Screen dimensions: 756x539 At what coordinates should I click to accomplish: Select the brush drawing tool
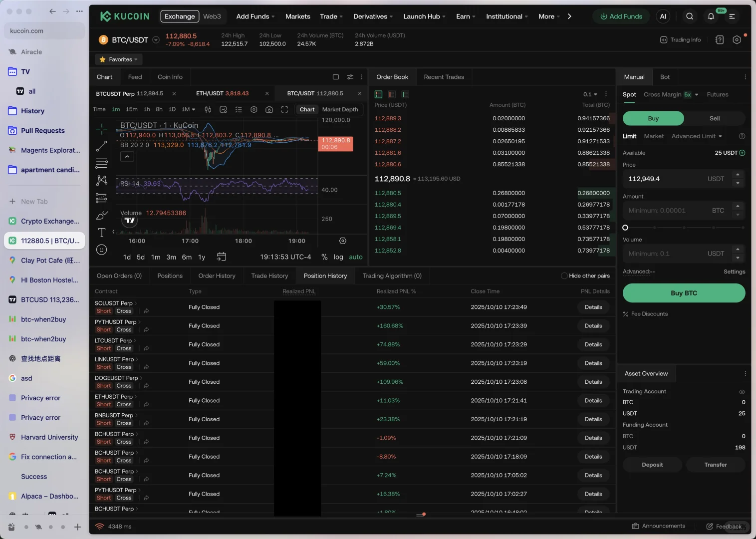click(102, 215)
